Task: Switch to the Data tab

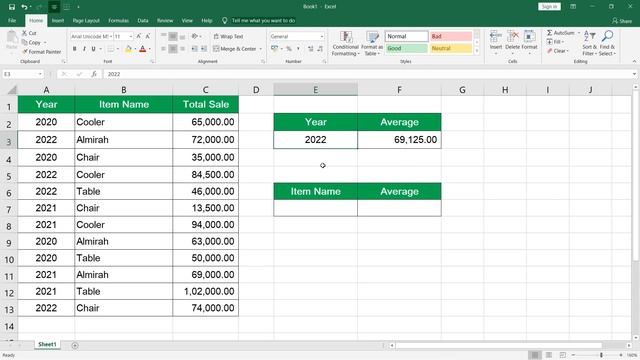Action: tap(143, 20)
